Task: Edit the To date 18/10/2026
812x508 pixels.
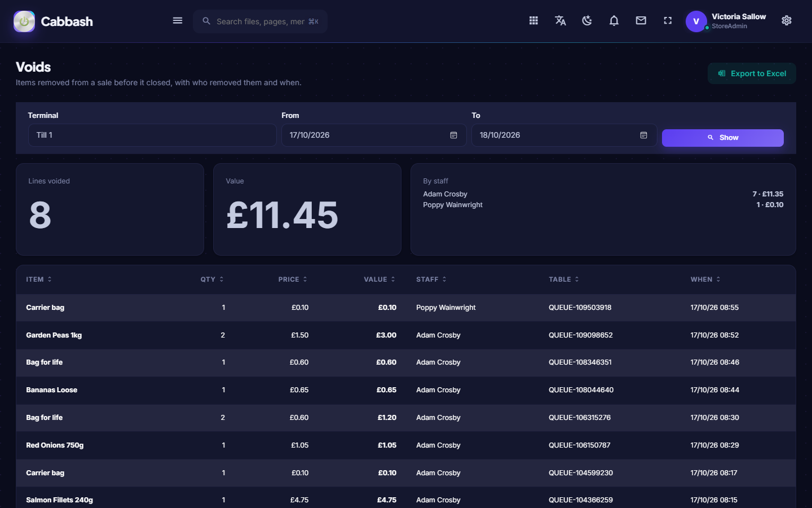Action: (564, 135)
